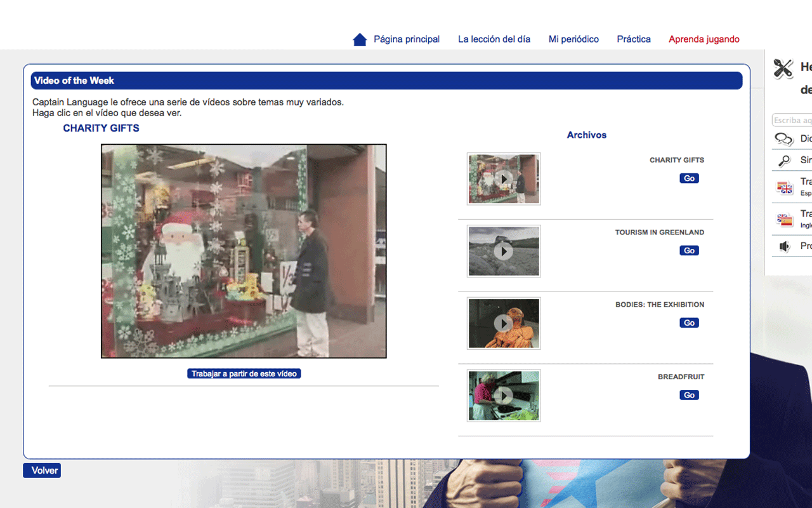Open the Breadfruit video thumbnail
This screenshot has height=508, width=812.
click(504, 396)
